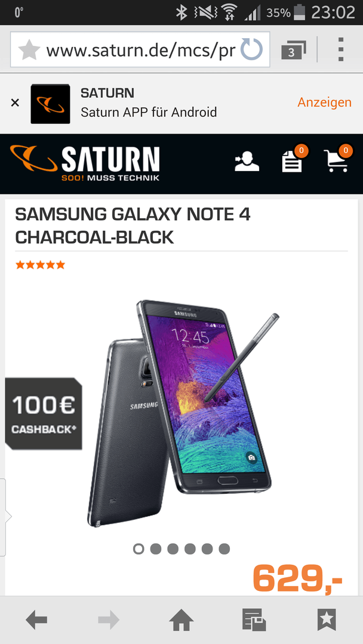Open bookmarks icon in bottom bar
This screenshot has height=644, width=363.
327,620
